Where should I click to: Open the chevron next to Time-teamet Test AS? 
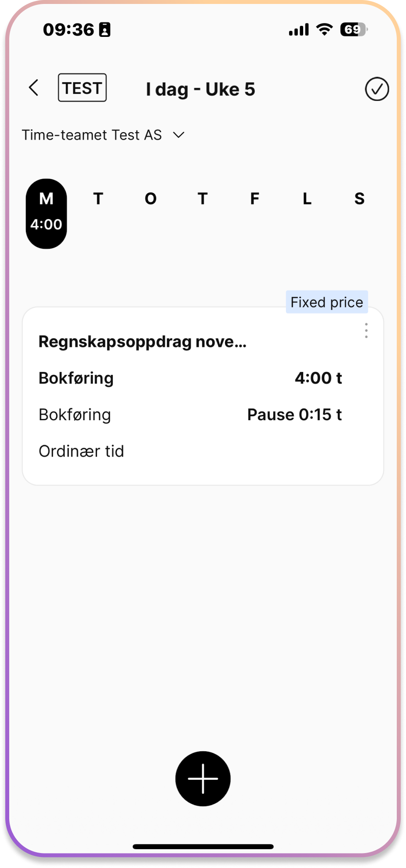point(179,135)
